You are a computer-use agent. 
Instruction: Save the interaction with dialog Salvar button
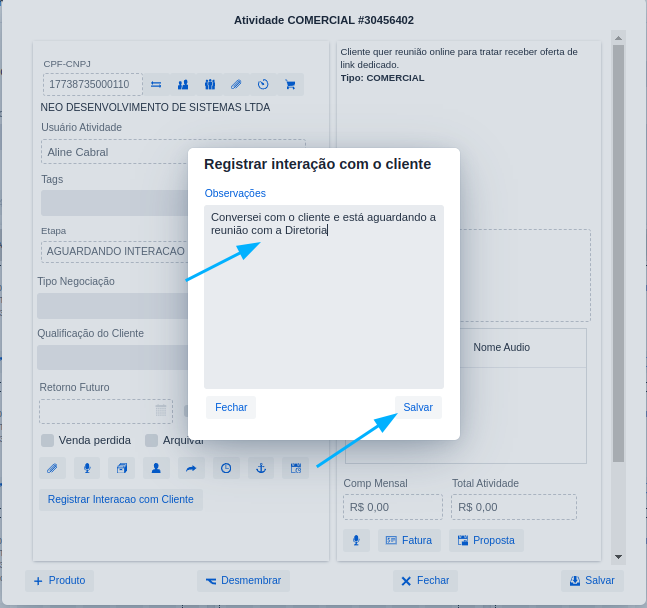[x=418, y=408]
